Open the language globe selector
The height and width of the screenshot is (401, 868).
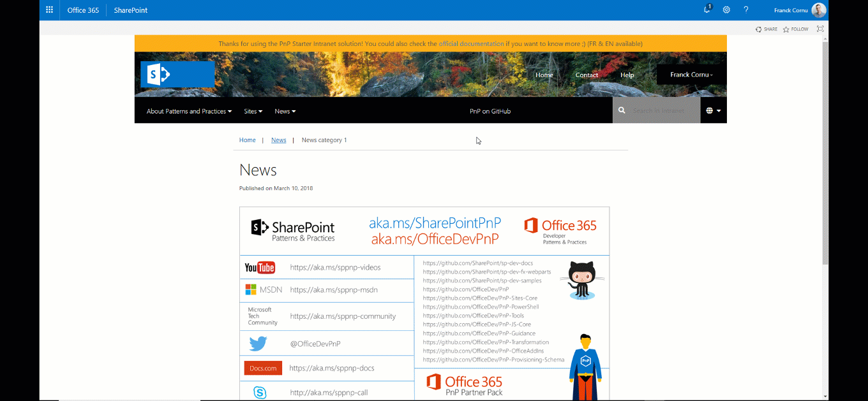[714, 110]
